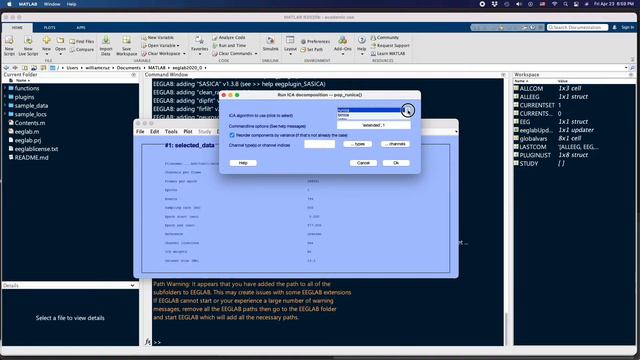Switch to the APPS tab
640x360 pixels.
pos(81,28)
